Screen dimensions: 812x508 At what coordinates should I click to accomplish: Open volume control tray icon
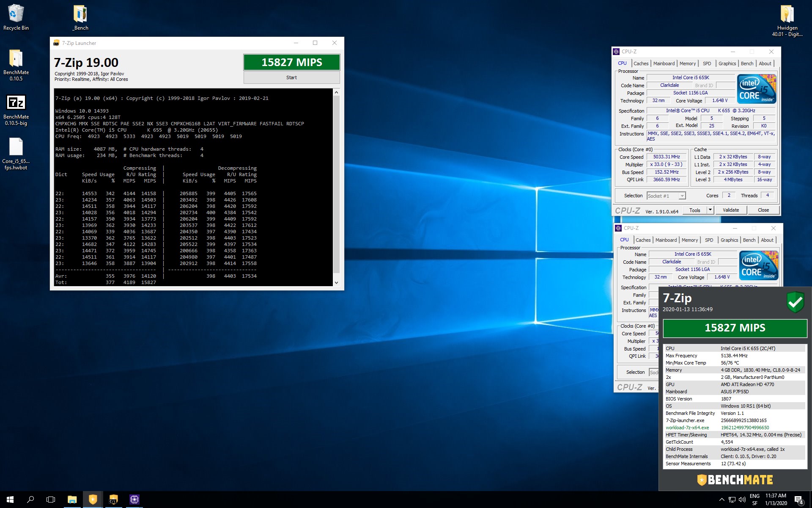point(742,500)
